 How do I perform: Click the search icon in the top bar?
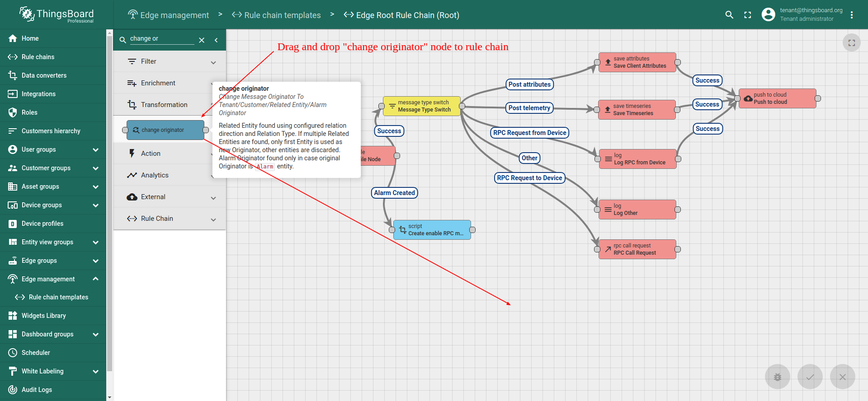click(729, 15)
